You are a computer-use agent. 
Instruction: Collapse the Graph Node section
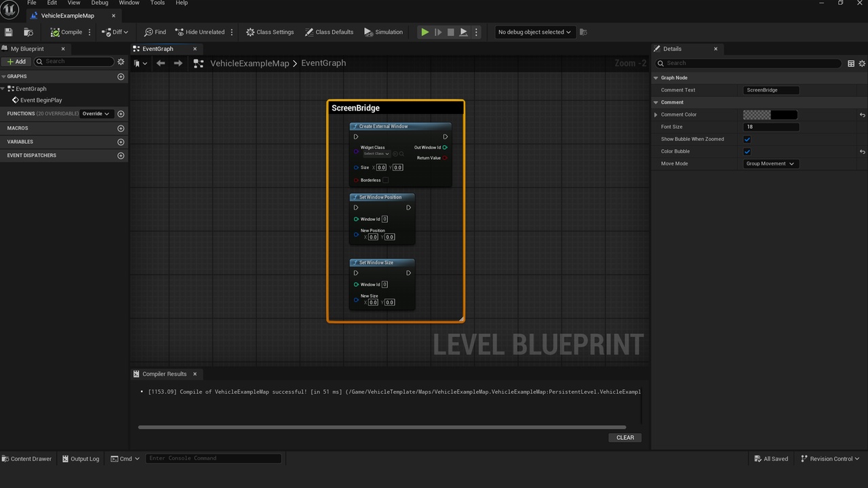[656, 78]
